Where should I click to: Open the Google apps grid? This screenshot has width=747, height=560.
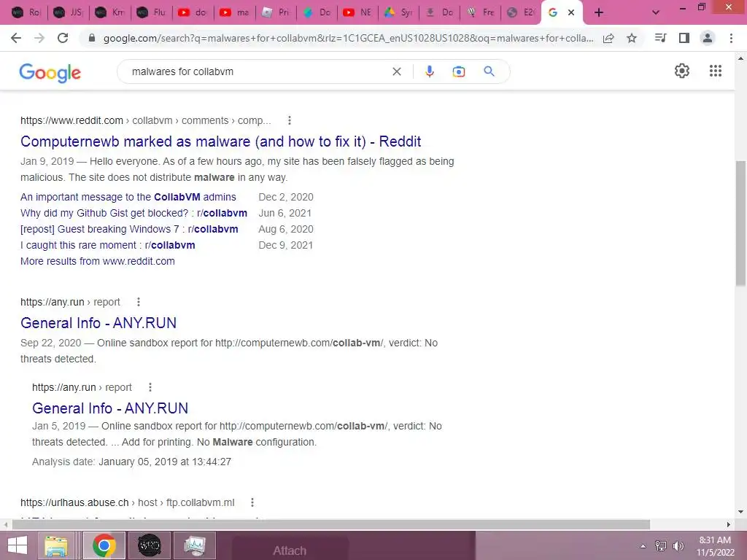715,71
